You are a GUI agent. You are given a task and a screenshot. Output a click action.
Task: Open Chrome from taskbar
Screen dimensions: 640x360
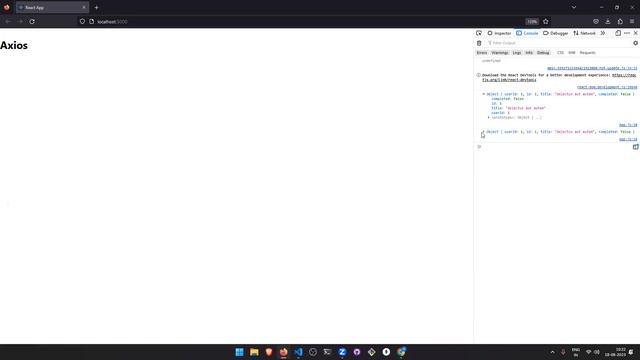[x=401, y=352]
